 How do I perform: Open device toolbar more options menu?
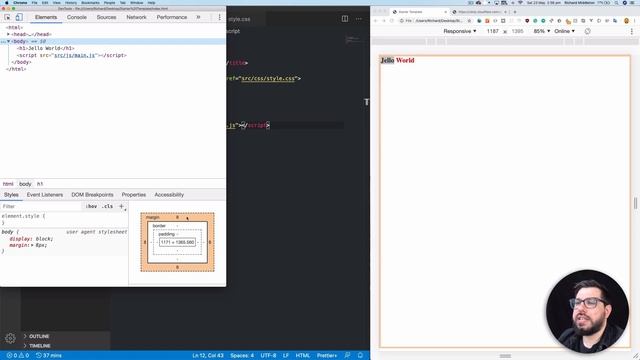pyautogui.click(x=631, y=31)
